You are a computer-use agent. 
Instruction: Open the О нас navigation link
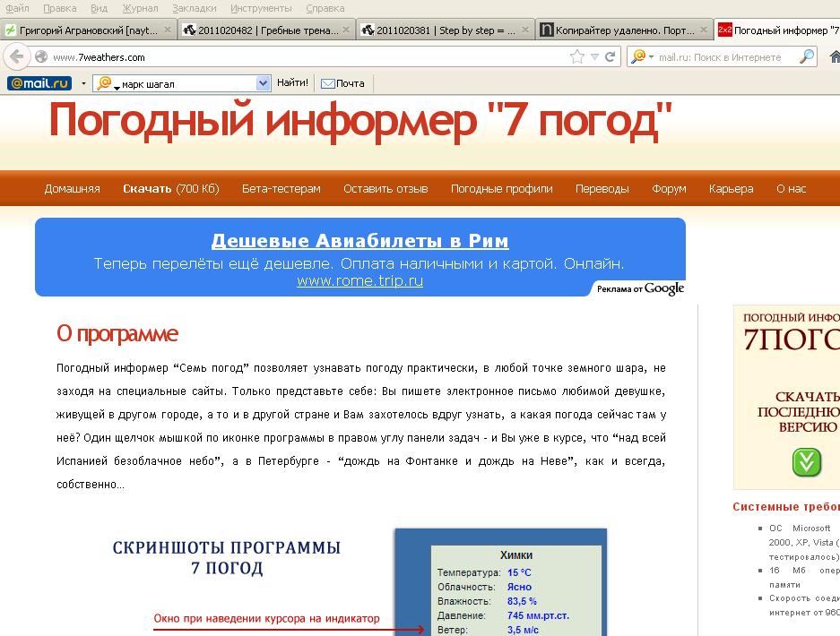792,188
